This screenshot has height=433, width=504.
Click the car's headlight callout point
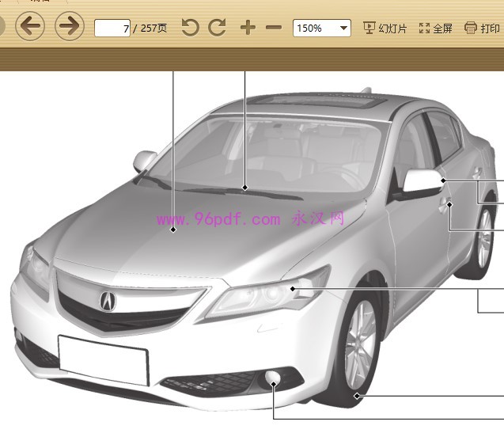[293, 289]
